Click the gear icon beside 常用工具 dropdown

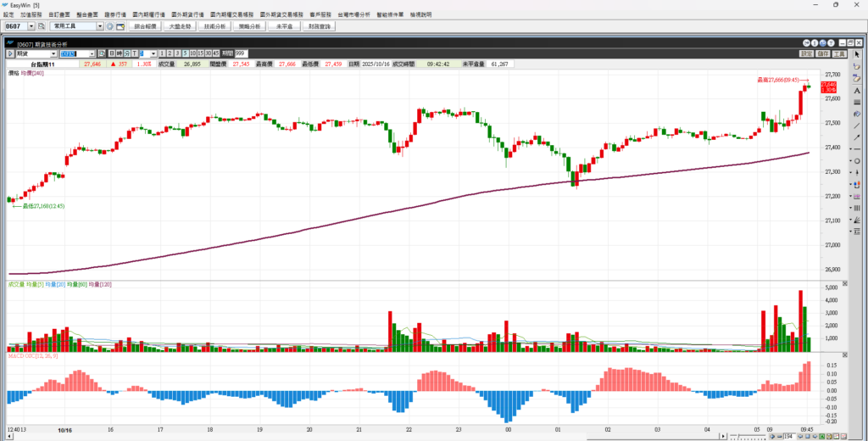click(109, 26)
